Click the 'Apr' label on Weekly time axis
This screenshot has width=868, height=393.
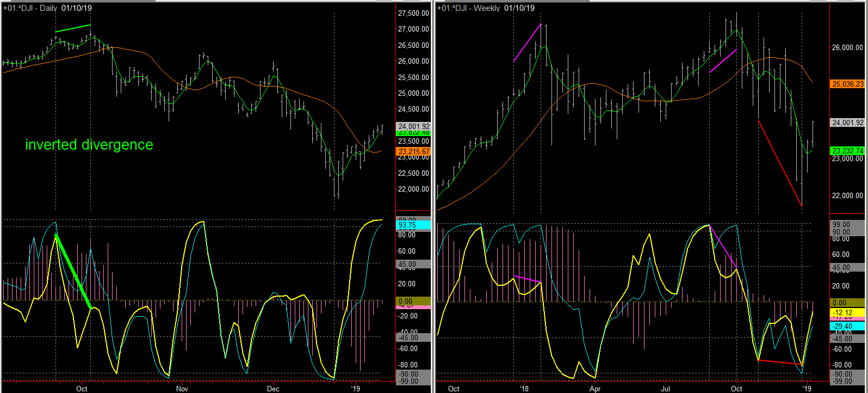coord(596,389)
